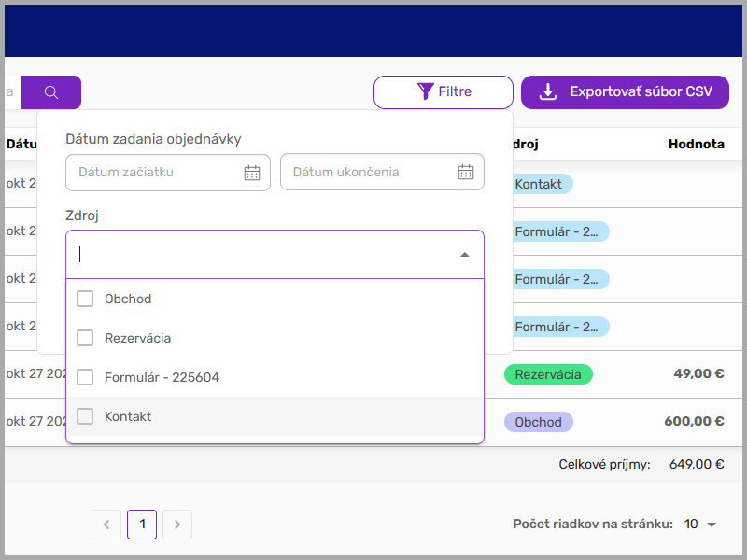Screen dimensions: 747x560
Task: Click the purple Obchod tag in the table
Action: coord(539,422)
